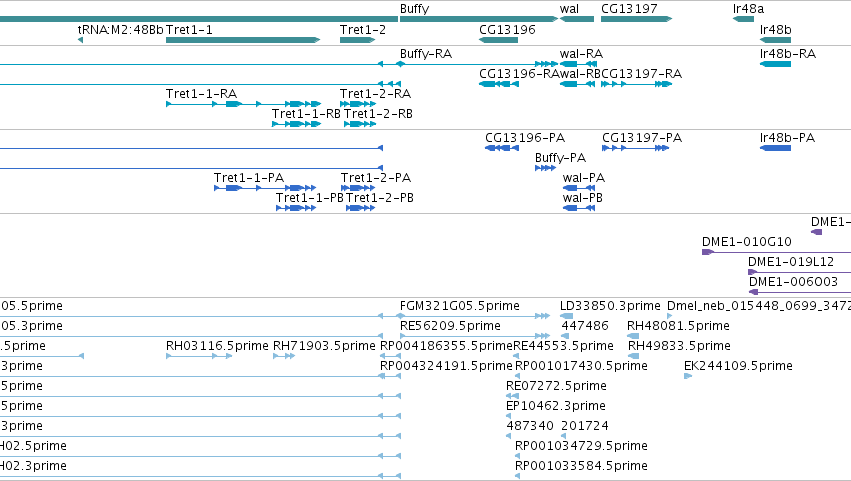Select the CG13197 gene bar
The image size is (851, 481).
coord(636,19)
